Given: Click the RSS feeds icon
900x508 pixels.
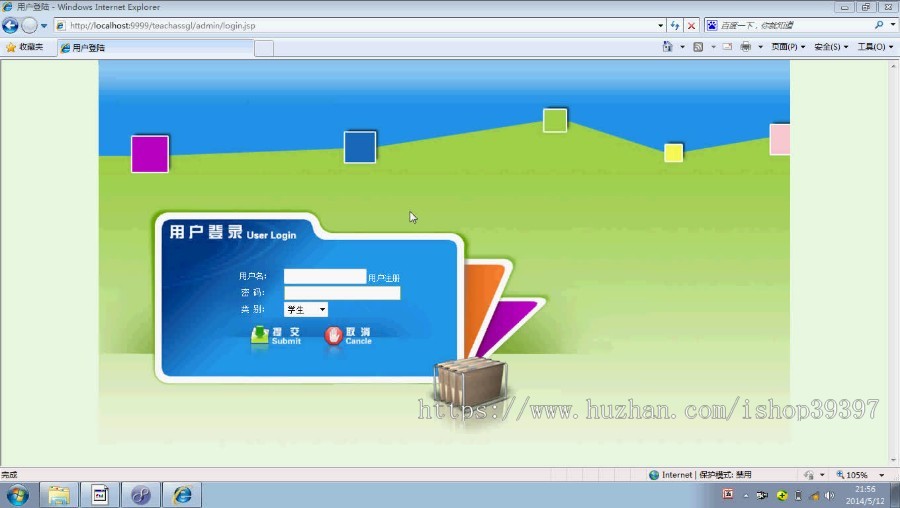Looking at the screenshot, I should [x=698, y=47].
